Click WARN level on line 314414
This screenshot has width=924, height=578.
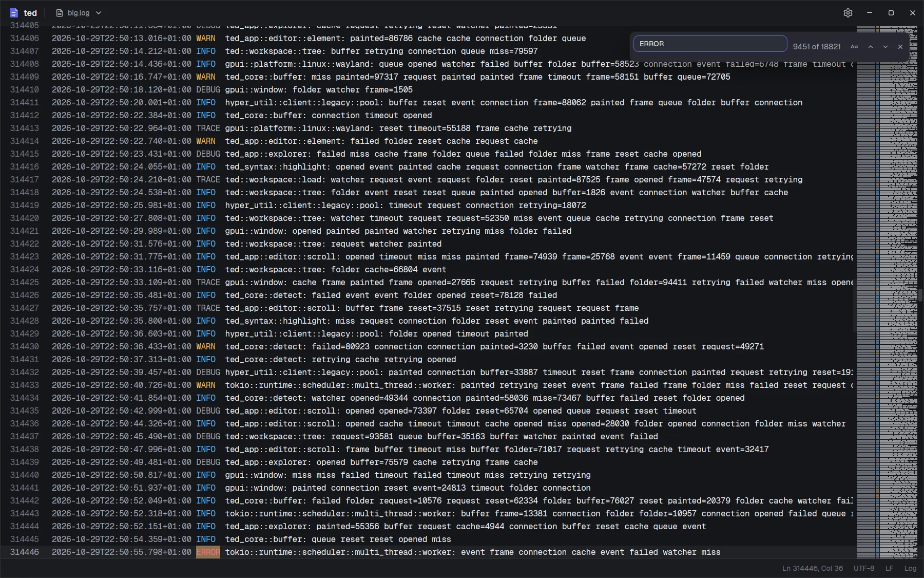pos(206,141)
